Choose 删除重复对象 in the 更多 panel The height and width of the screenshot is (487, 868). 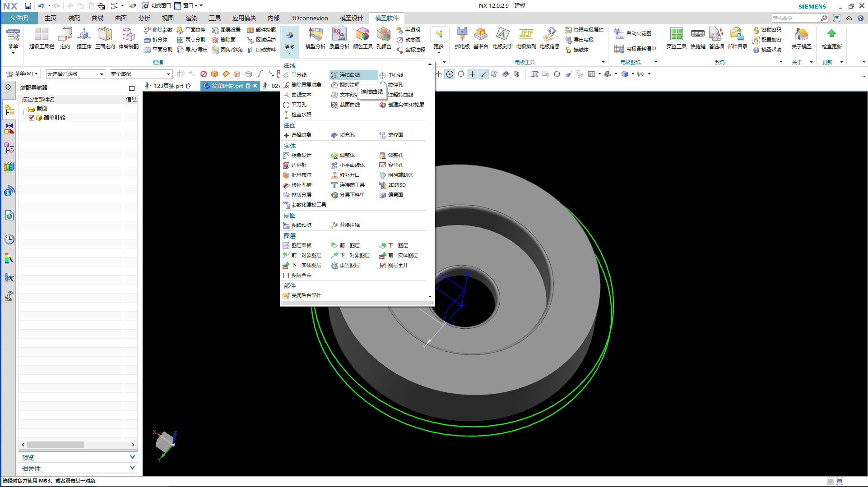pyautogui.click(x=302, y=85)
